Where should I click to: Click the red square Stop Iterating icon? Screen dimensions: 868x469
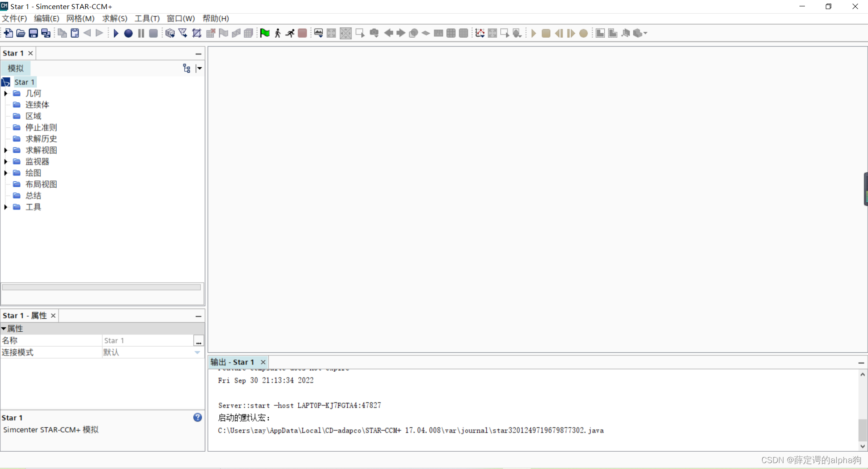(x=302, y=33)
